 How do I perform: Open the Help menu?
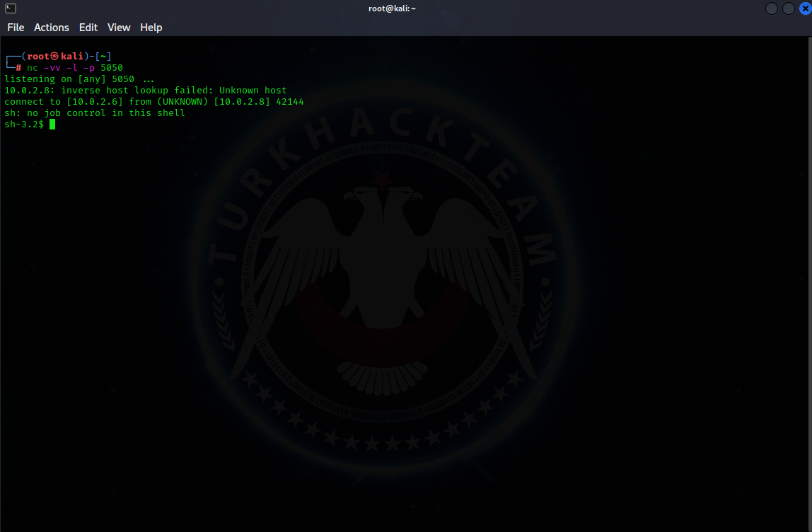tap(151, 28)
